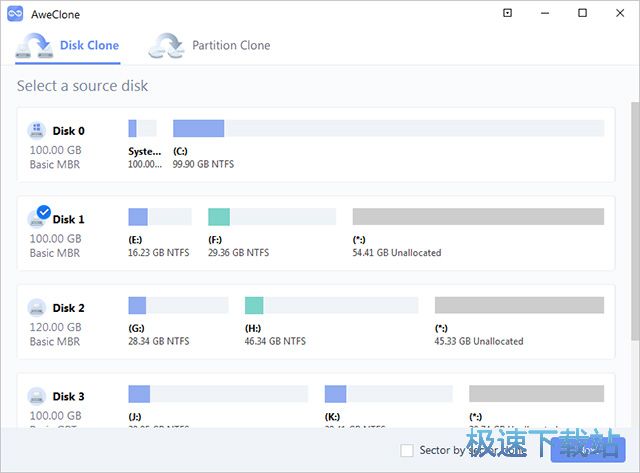Select the E: partition usage bar

pyautogui.click(x=160, y=217)
